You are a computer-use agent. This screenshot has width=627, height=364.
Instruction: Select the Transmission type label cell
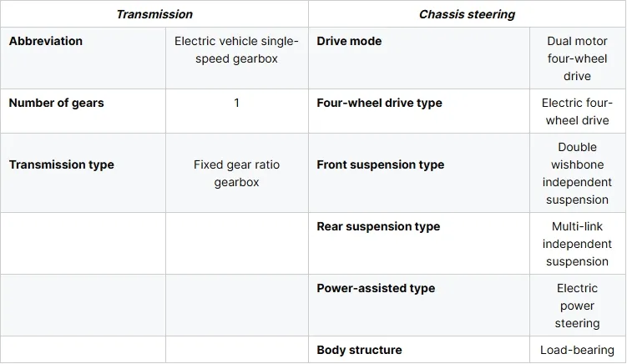(83, 173)
